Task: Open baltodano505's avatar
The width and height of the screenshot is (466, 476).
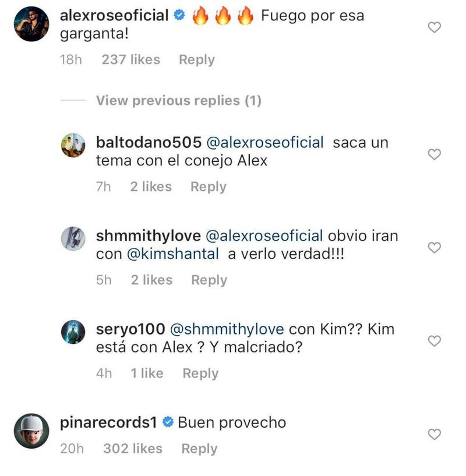Action: tap(73, 145)
